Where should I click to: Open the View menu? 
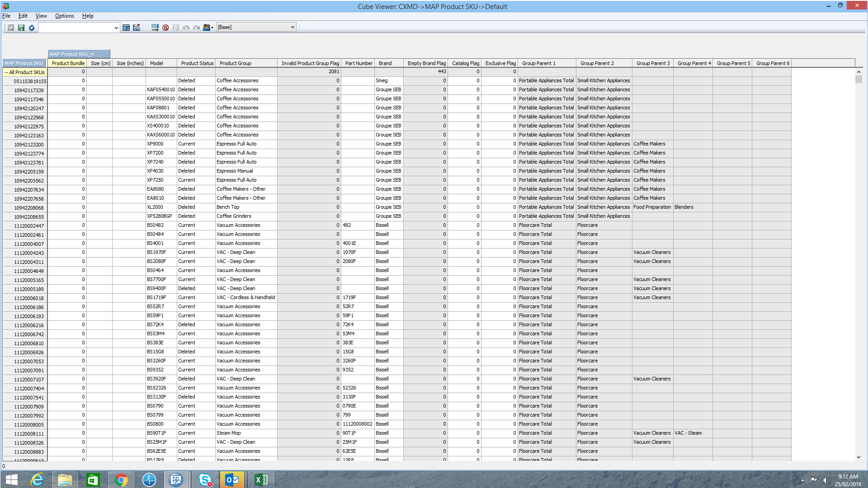pos(41,16)
